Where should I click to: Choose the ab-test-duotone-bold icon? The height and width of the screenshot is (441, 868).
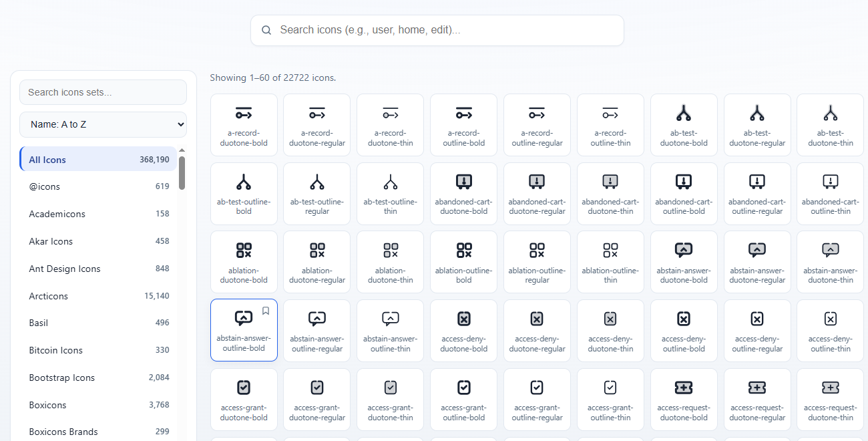pos(684,125)
